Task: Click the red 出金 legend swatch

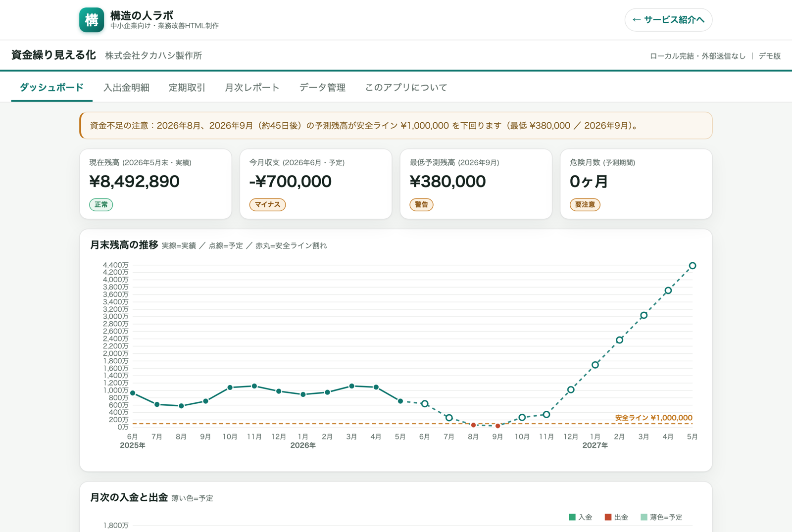Action: [608, 517]
